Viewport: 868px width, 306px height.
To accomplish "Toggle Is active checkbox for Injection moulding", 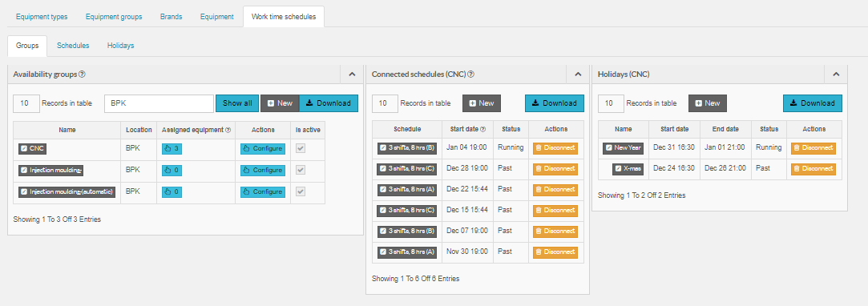I will click(x=301, y=170).
